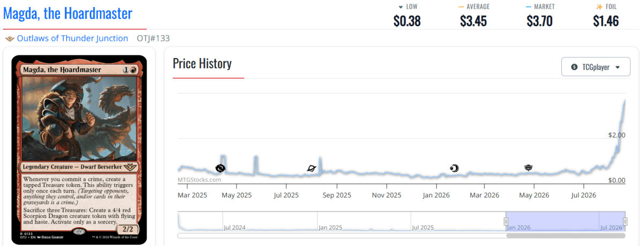Image resolution: width=644 pixels, height=246 pixels.
Task: Click the coin icon in the TCGplayer dropdown
Action: 575,67
